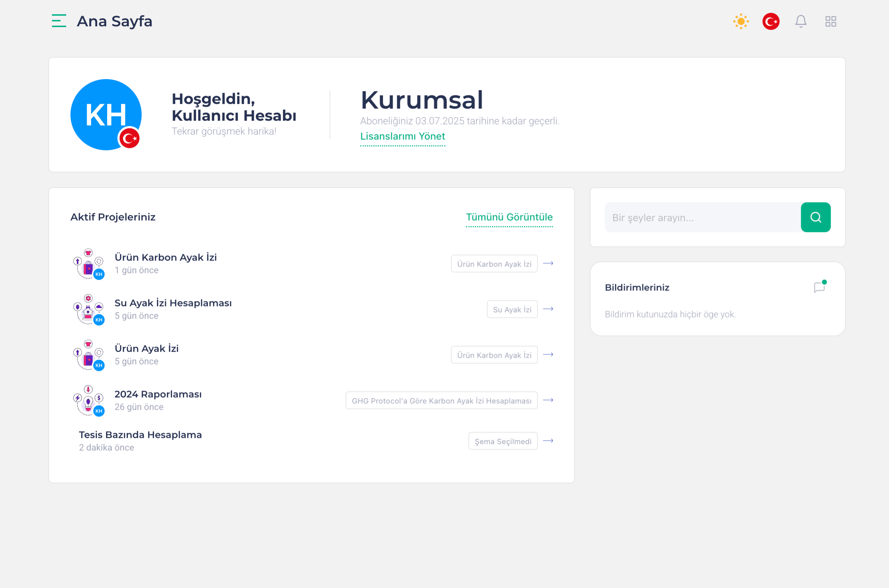
Task: Open the sidebar menu icon next to Ana Sayfa
Action: (59, 21)
